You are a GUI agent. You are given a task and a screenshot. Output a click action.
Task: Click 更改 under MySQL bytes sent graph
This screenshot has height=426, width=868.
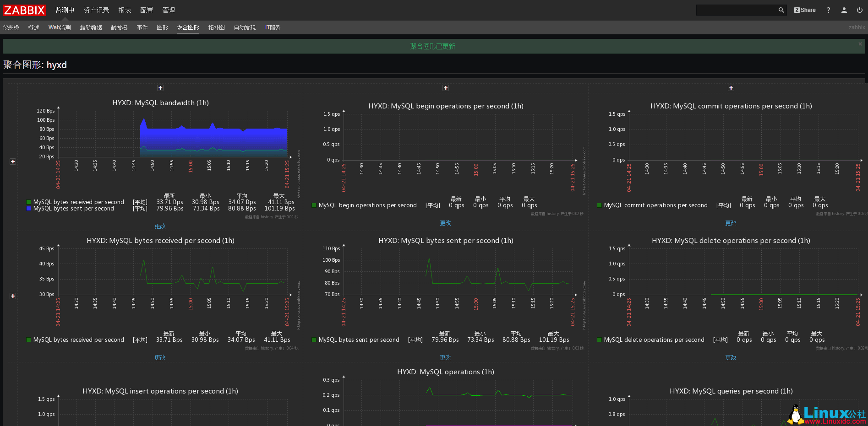click(x=445, y=357)
